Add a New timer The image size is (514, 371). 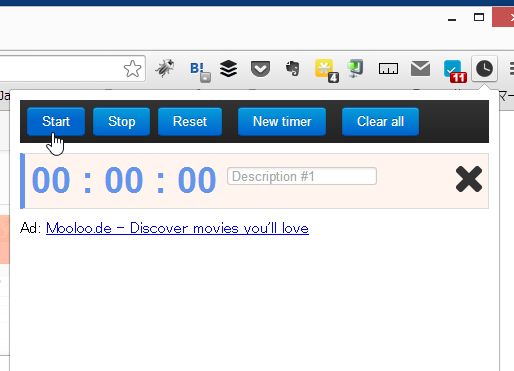pos(282,122)
